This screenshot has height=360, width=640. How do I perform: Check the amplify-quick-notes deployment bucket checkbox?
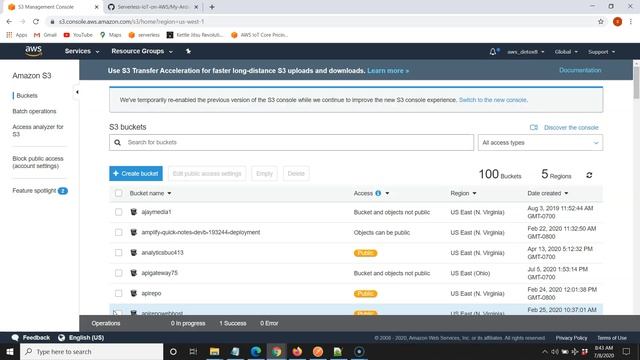[x=118, y=232]
